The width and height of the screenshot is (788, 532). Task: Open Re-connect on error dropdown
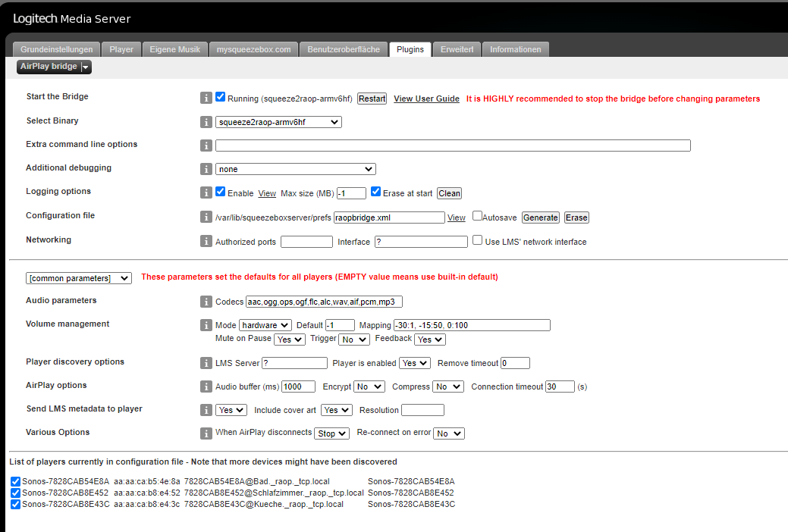click(449, 433)
